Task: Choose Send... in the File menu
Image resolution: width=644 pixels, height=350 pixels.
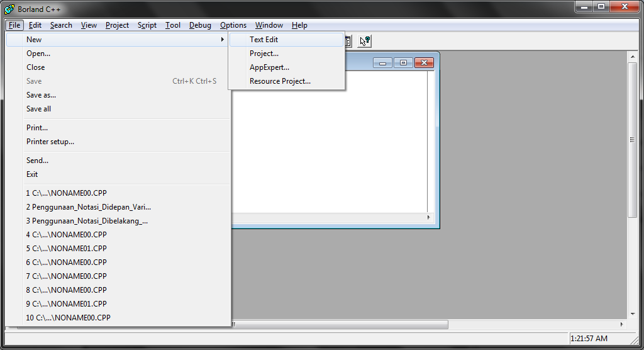Action: (118, 161)
